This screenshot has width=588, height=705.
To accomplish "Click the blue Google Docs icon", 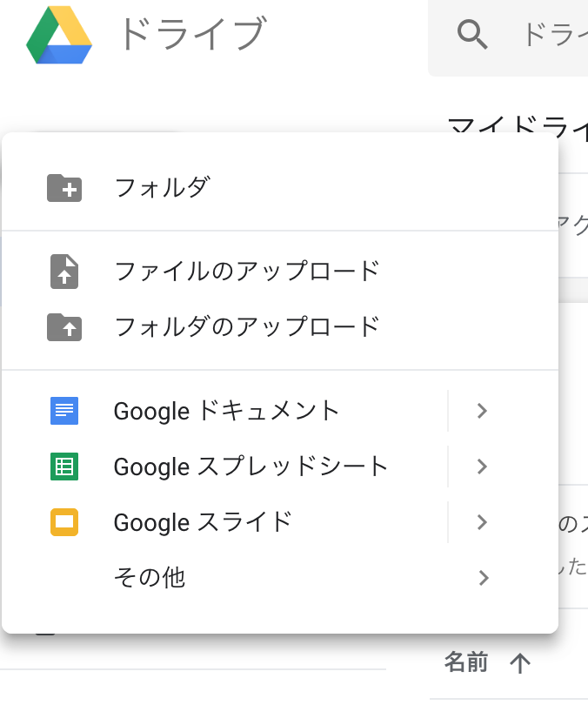I will (64, 411).
